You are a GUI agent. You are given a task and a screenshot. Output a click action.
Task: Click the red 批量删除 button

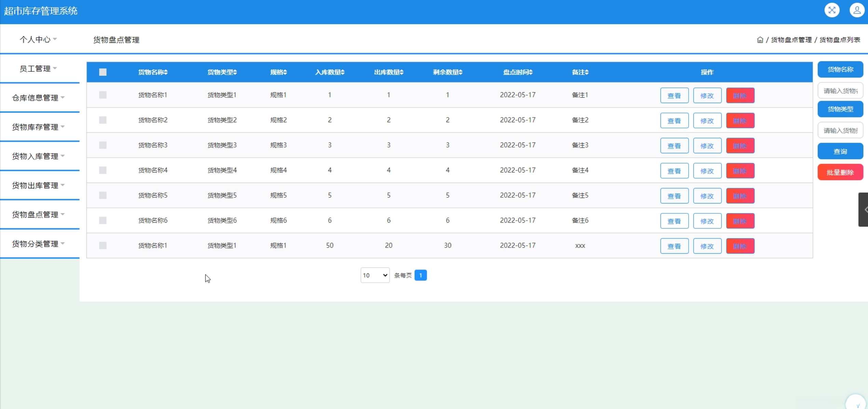(840, 172)
